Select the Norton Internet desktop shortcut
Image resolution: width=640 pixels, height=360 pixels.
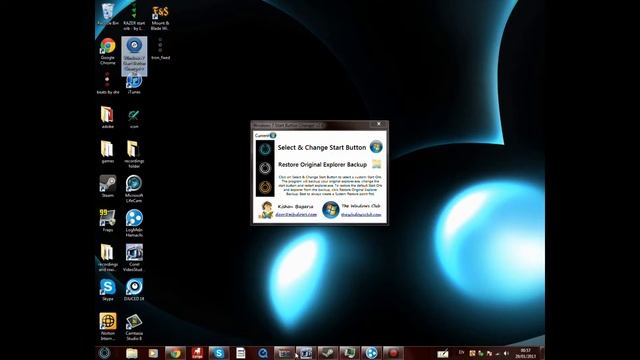(108, 326)
